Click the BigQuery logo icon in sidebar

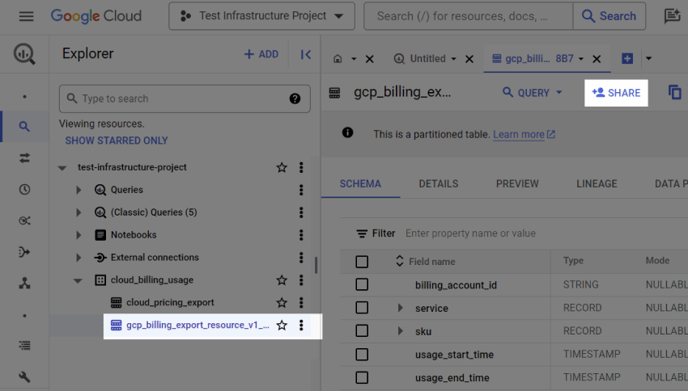[x=24, y=54]
